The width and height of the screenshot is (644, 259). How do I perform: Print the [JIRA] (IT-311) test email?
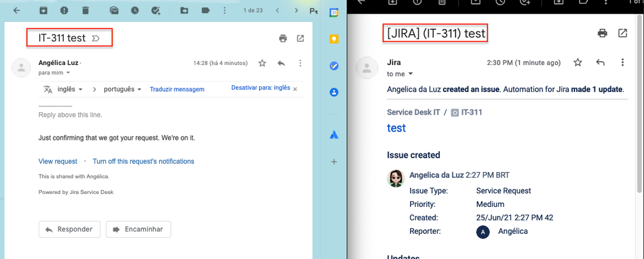pyautogui.click(x=603, y=34)
